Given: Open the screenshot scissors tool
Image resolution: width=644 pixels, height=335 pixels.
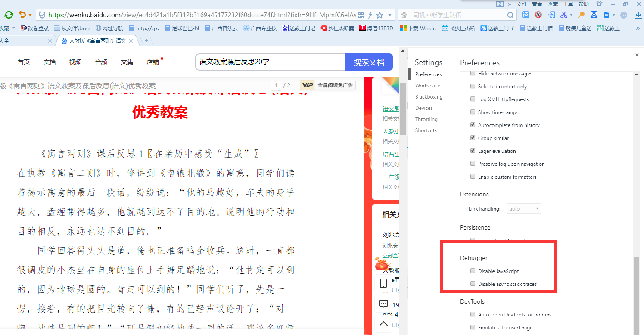Looking at the screenshot, I should click(x=564, y=15).
